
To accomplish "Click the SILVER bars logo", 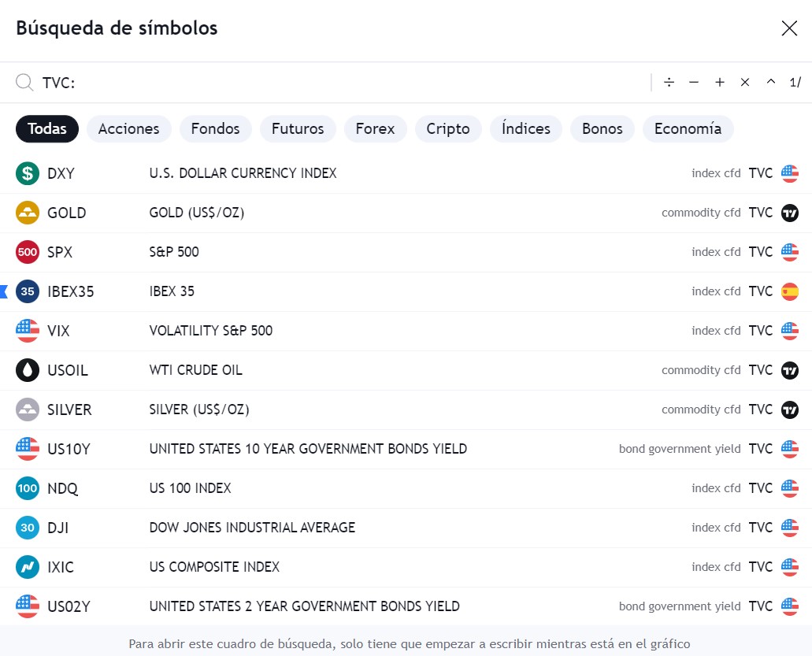I will click(28, 410).
